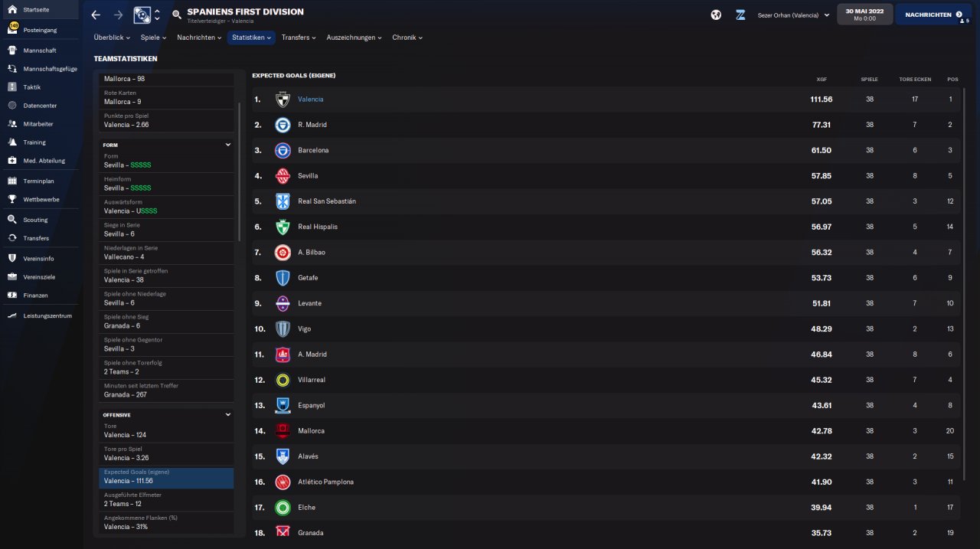Click the Datencenter icon
The image size is (980, 549).
click(x=12, y=105)
